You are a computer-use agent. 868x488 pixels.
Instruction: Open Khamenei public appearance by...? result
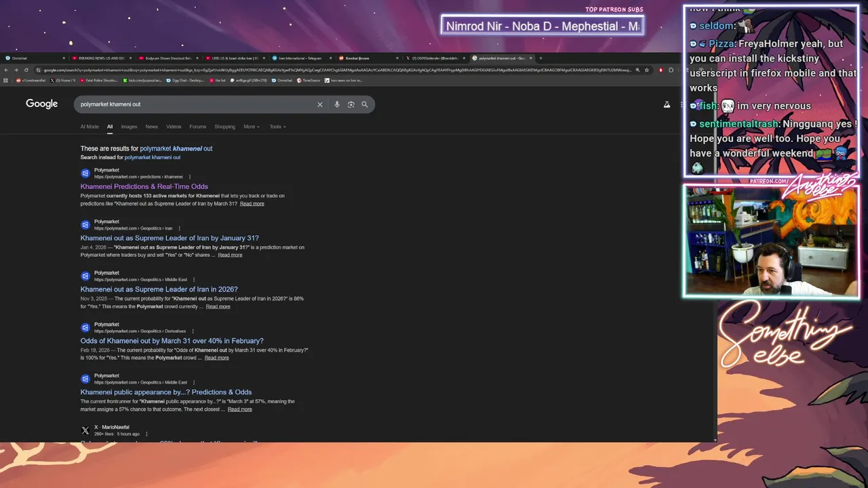pyautogui.click(x=166, y=392)
